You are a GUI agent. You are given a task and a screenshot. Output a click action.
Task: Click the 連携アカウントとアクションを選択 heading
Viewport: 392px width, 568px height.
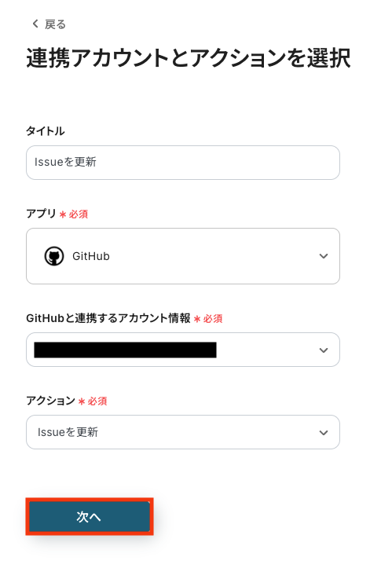189,58
